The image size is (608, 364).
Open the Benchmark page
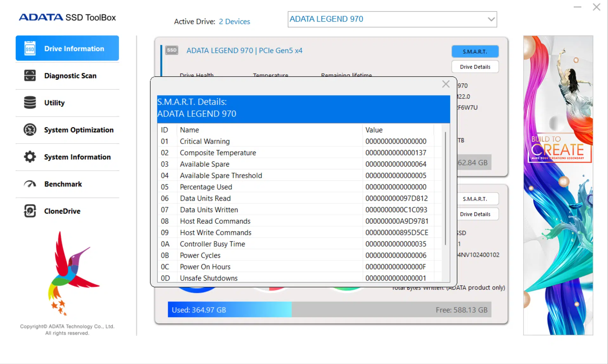point(67,184)
